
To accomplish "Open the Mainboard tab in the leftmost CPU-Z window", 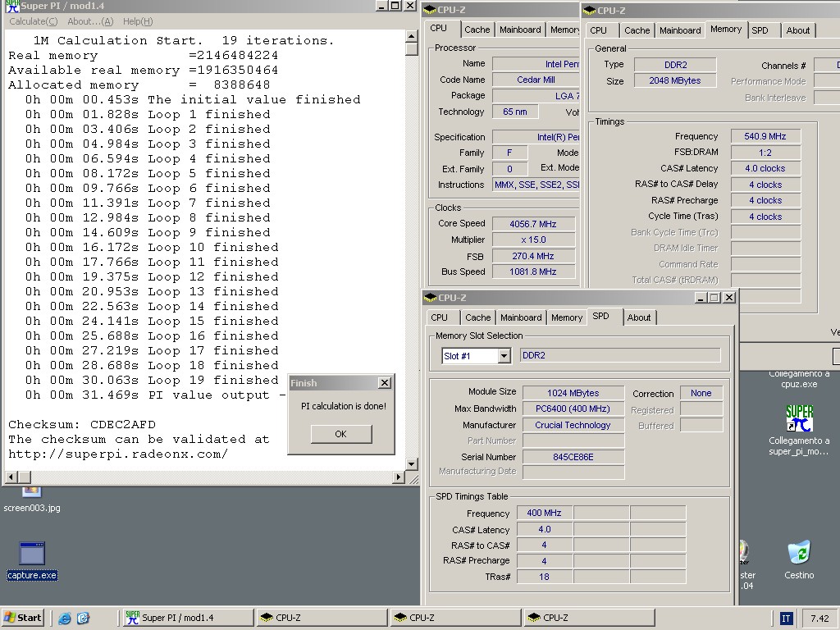I will [x=519, y=30].
